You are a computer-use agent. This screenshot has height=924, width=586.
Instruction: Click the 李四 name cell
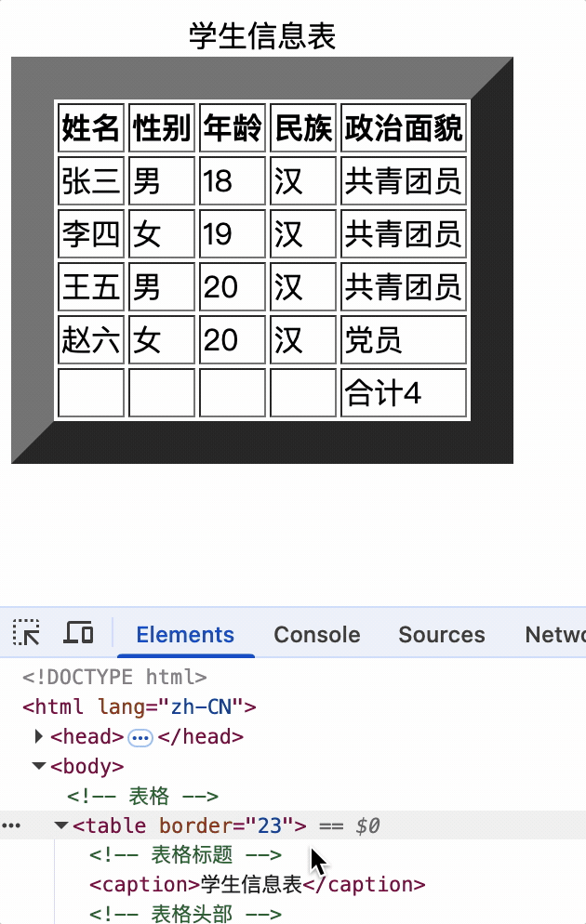(x=91, y=234)
